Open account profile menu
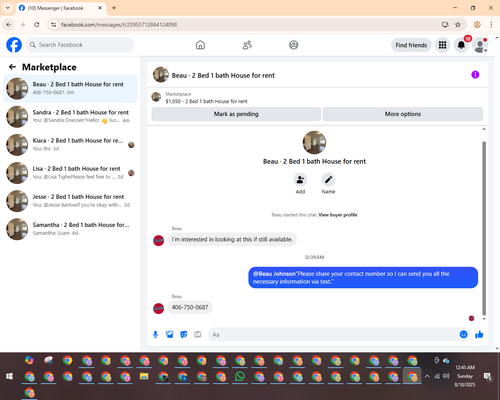The image size is (500, 400). pyautogui.click(x=480, y=45)
